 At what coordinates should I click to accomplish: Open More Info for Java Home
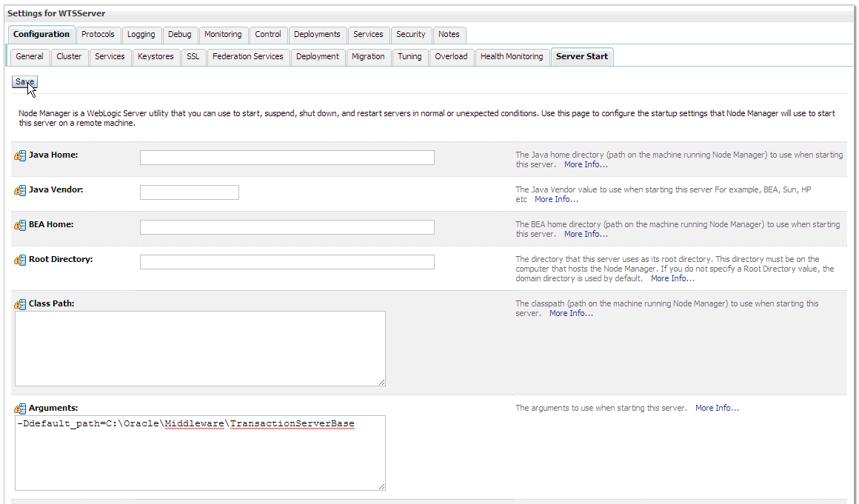click(586, 165)
